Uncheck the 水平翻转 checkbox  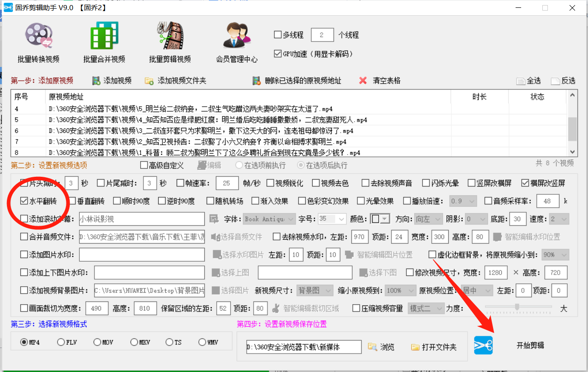point(24,201)
